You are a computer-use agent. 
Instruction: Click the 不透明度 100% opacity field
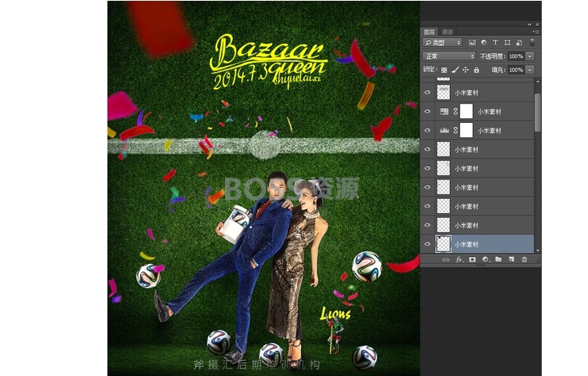(x=517, y=56)
